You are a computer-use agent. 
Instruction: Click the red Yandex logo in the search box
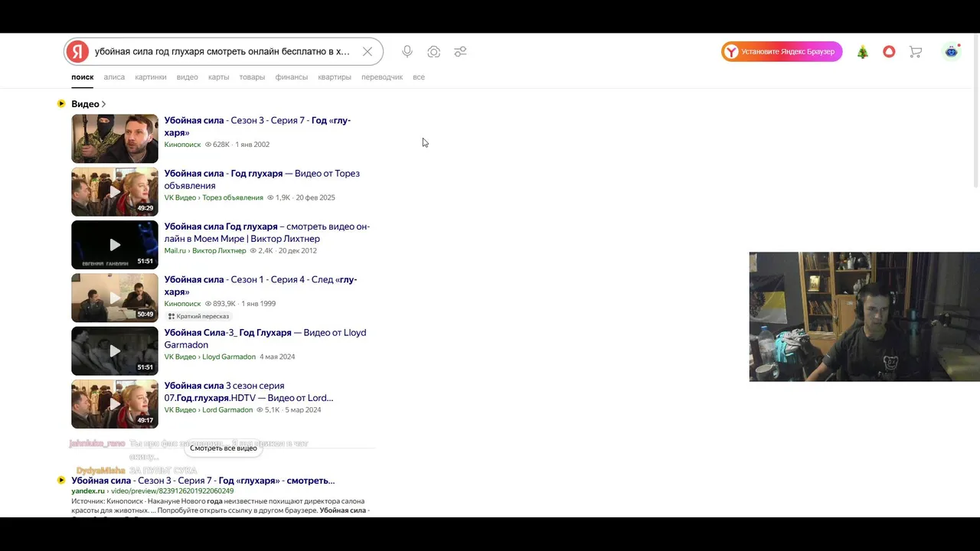77,51
